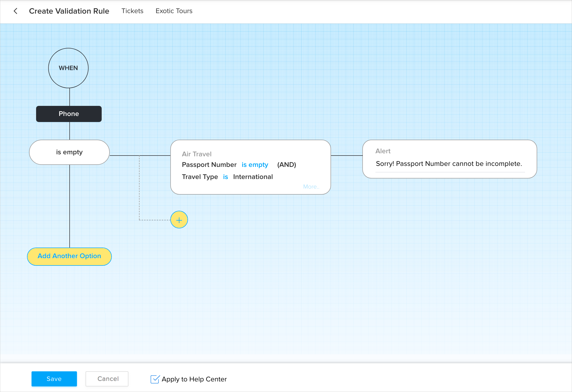Click the alert message text field
The width and height of the screenshot is (572, 392).
coord(449,164)
